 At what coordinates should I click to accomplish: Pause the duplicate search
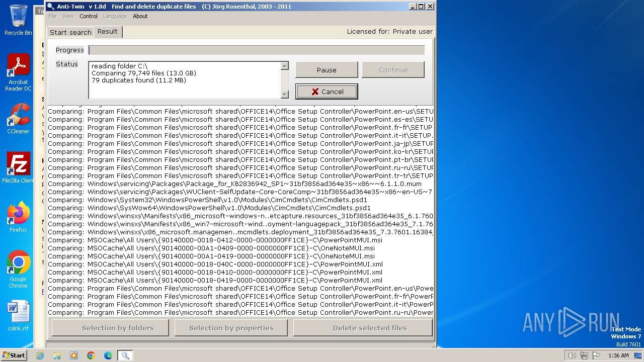tap(327, 70)
